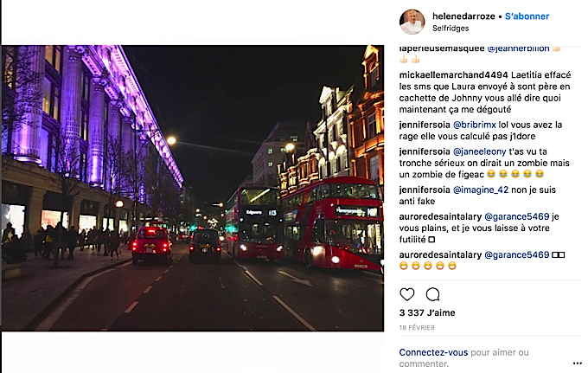The image size is (588, 373).
Task: Click the London street night photo
Action: point(192,188)
